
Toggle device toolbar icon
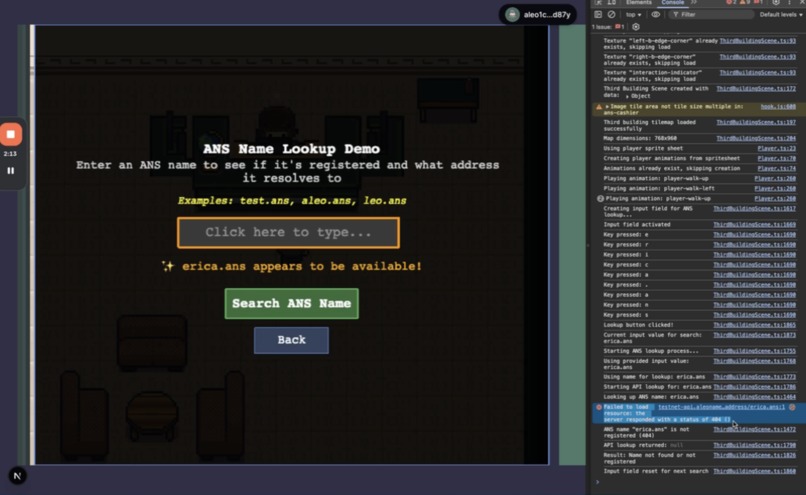tap(612, 3)
